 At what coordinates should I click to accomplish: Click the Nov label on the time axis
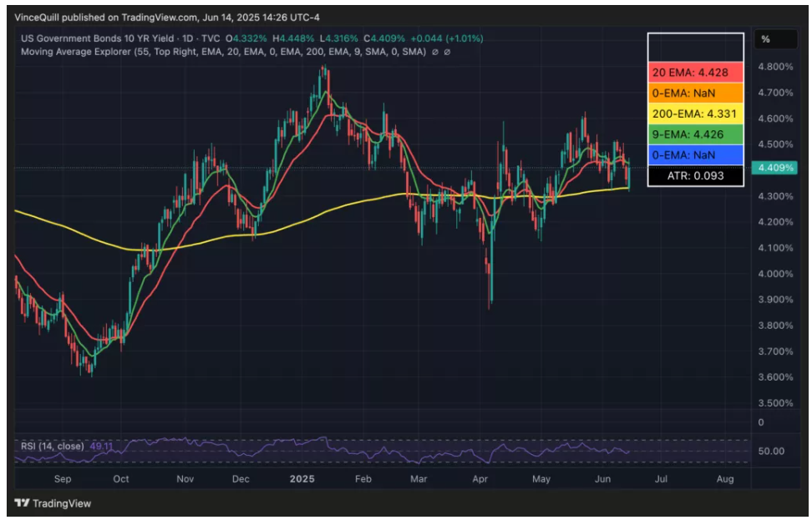(185, 479)
